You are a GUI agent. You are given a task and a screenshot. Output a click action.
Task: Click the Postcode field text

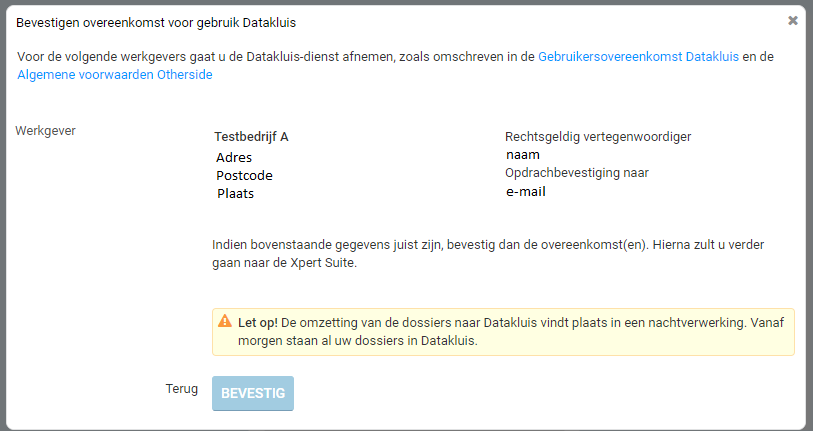(244, 176)
